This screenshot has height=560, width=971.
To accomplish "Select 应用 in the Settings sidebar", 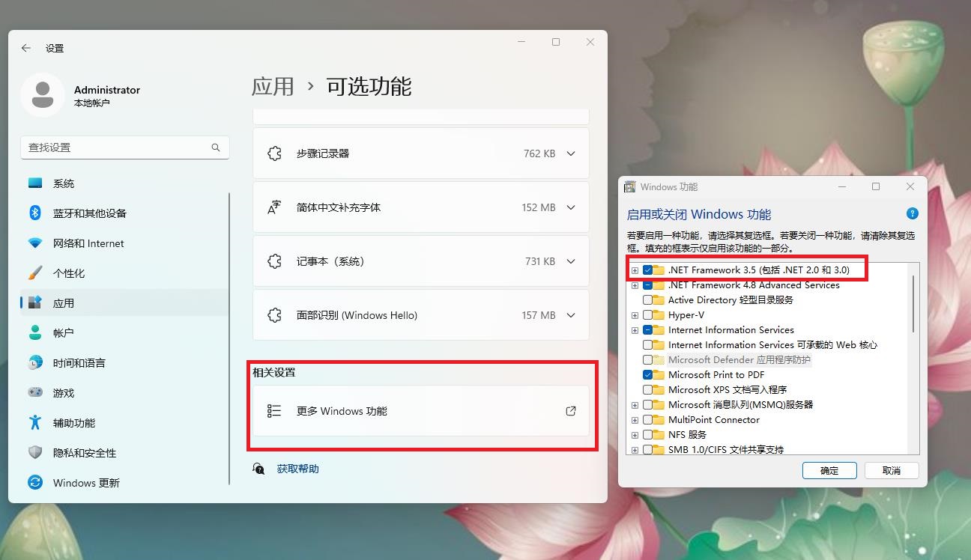I will click(x=124, y=303).
